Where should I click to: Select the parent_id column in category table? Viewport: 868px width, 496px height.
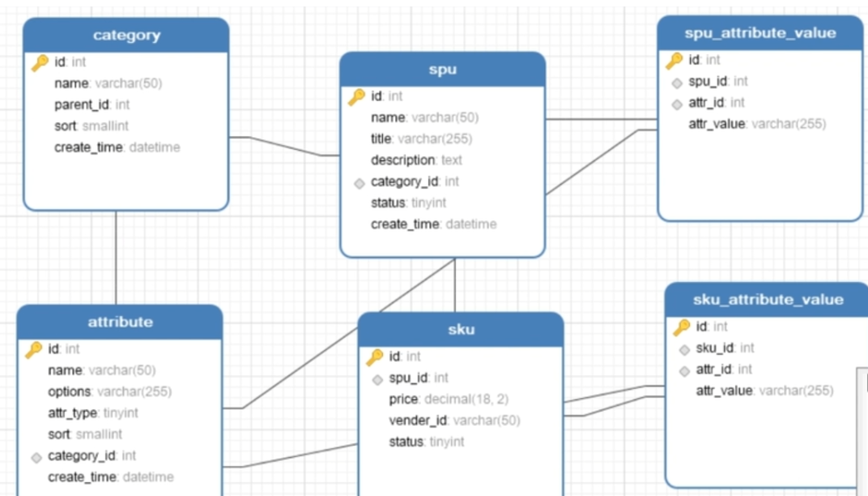coord(91,105)
